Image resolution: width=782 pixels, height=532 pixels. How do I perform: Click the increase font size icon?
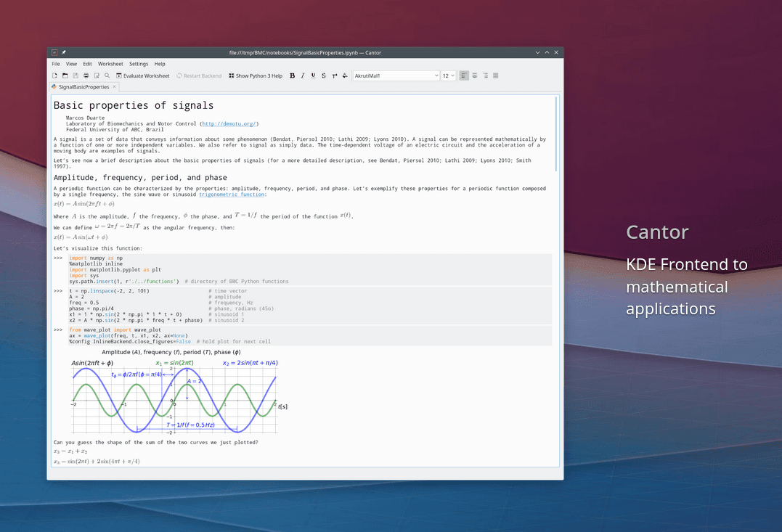click(335, 75)
